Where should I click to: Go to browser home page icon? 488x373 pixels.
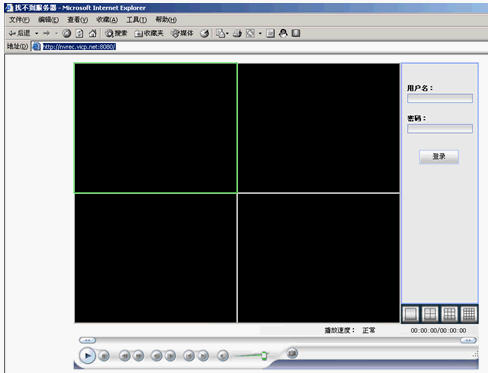[93, 33]
